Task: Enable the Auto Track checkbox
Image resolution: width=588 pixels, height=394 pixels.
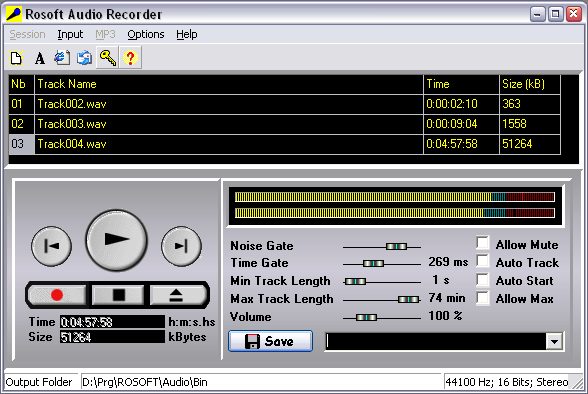Action: click(483, 261)
